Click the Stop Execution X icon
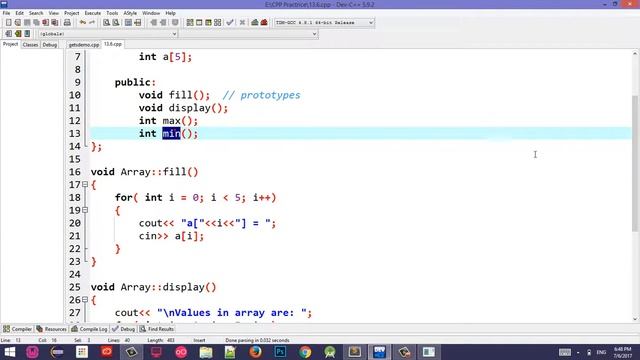This screenshot has width=640, height=360. [242, 22]
